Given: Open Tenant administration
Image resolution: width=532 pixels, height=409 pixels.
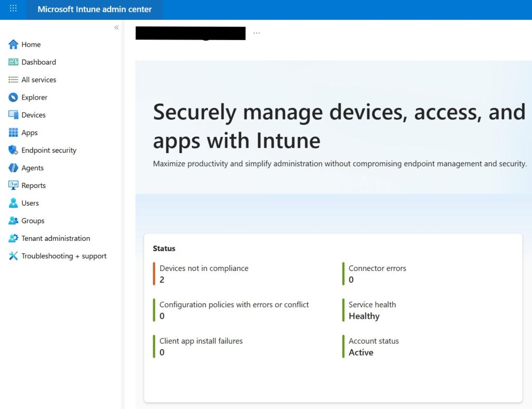Looking at the screenshot, I should 56,239.
